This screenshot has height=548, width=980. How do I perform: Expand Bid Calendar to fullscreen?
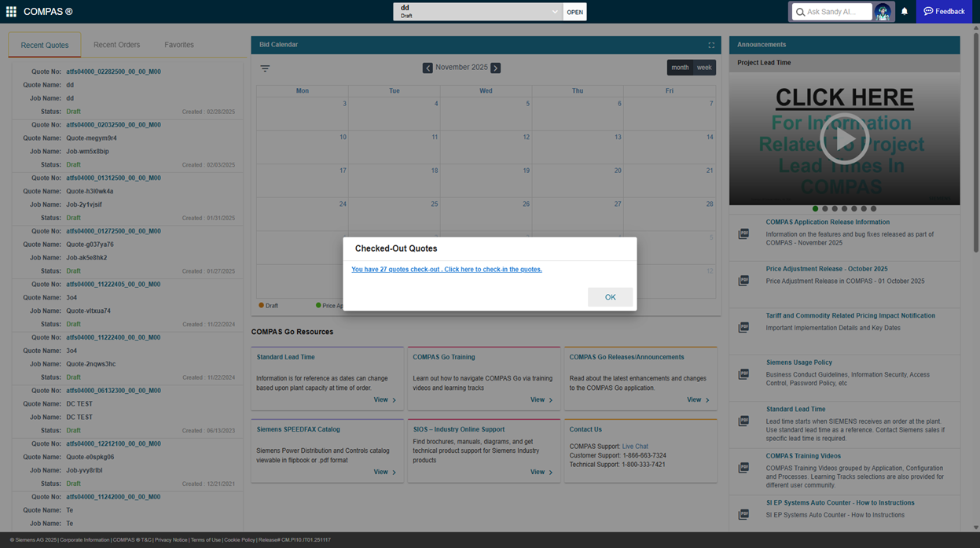pyautogui.click(x=711, y=46)
